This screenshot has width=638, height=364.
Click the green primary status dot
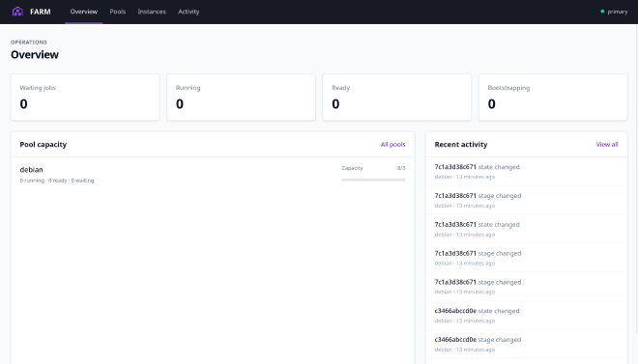(602, 12)
